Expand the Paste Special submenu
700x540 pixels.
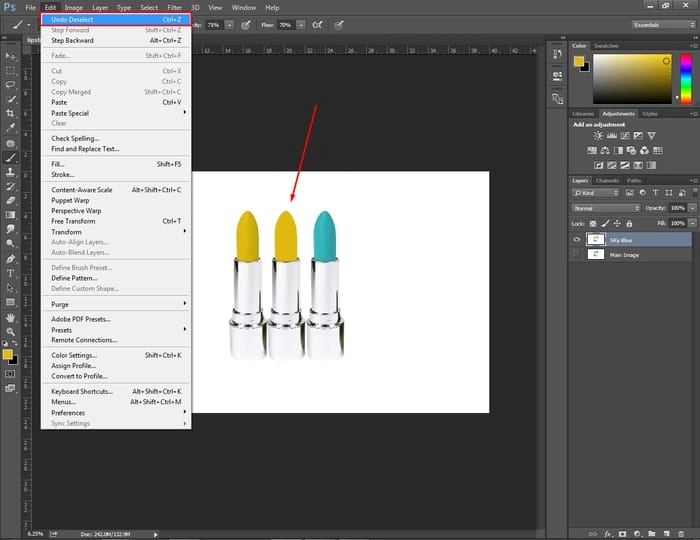[116, 113]
